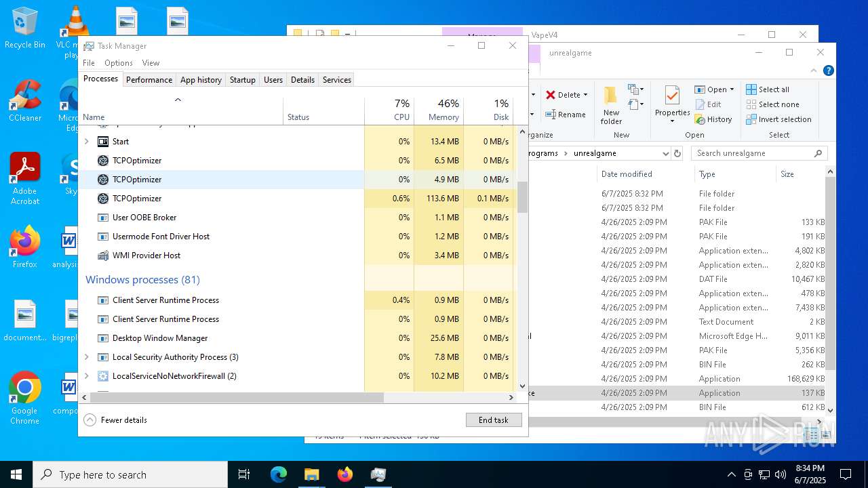This screenshot has height=488, width=868.
Task: Select WMI Provider Host process icon
Action: [103, 256]
